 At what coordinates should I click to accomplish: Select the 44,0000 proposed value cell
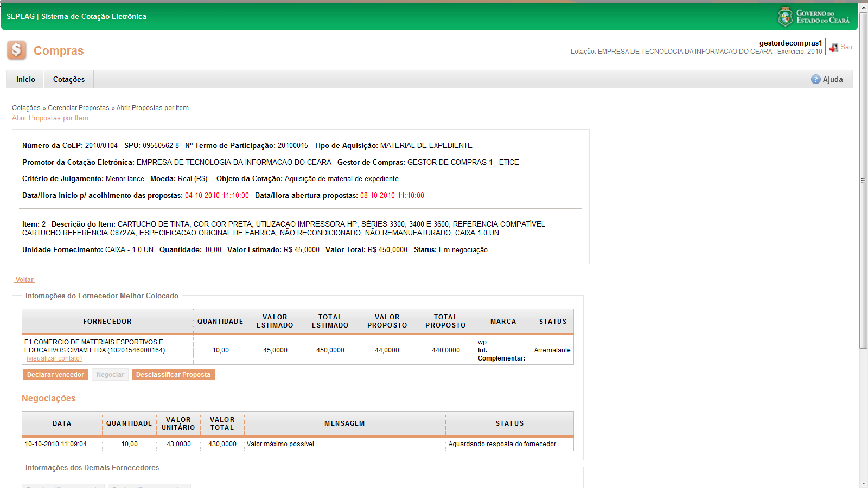click(x=387, y=350)
